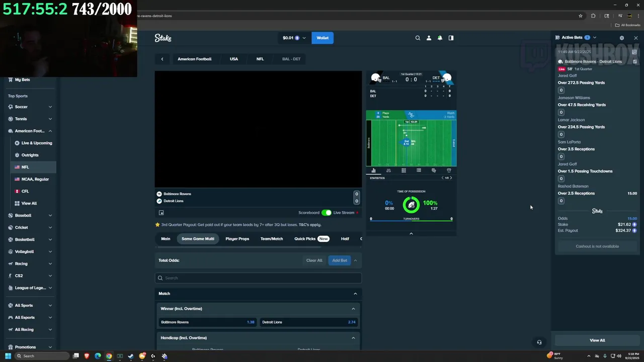Go to the American Football breadcrumb
The height and width of the screenshot is (362, 644).
tap(195, 59)
